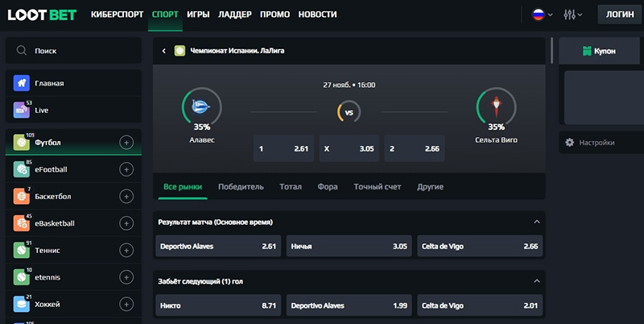Click the ЛОГИН button
This screenshot has height=324, width=644.
pos(620,15)
